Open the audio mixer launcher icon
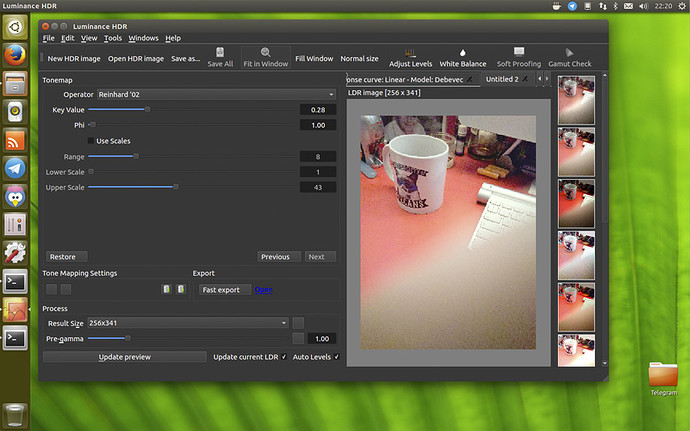Image resolution: width=690 pixels, height=431 pixels. pyautogui.click(x=15, y=225)
